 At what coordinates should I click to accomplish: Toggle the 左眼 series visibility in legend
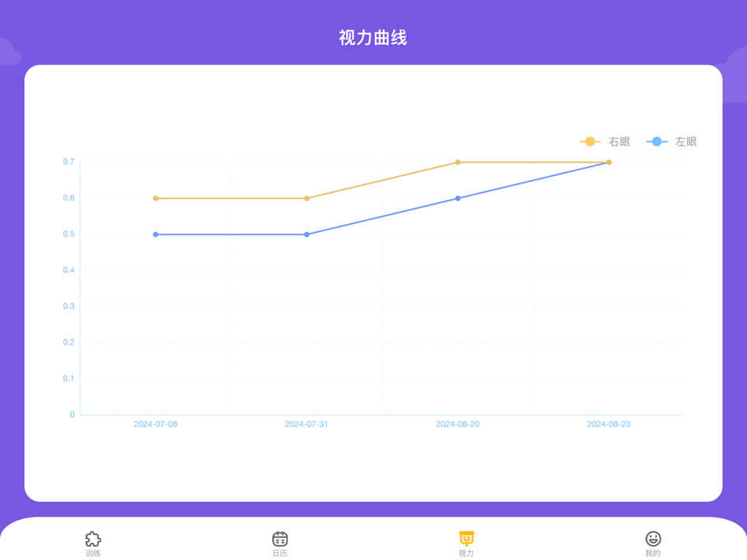(672, 142)
